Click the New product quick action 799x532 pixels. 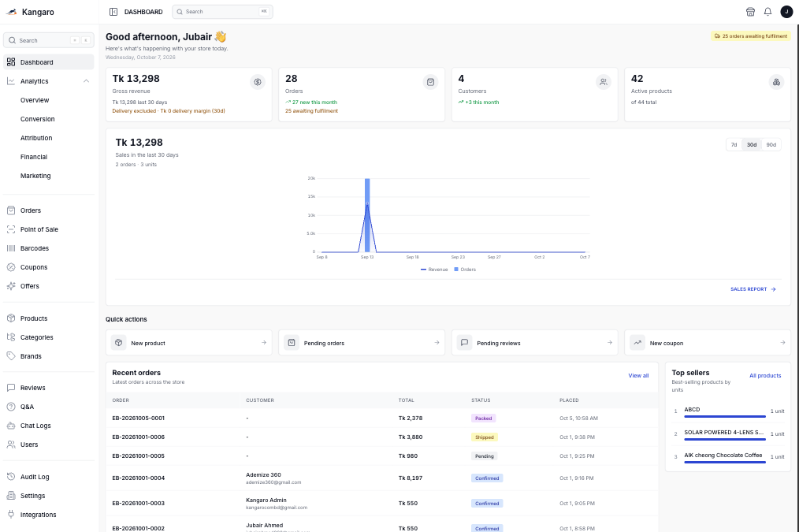click(188, 342)
